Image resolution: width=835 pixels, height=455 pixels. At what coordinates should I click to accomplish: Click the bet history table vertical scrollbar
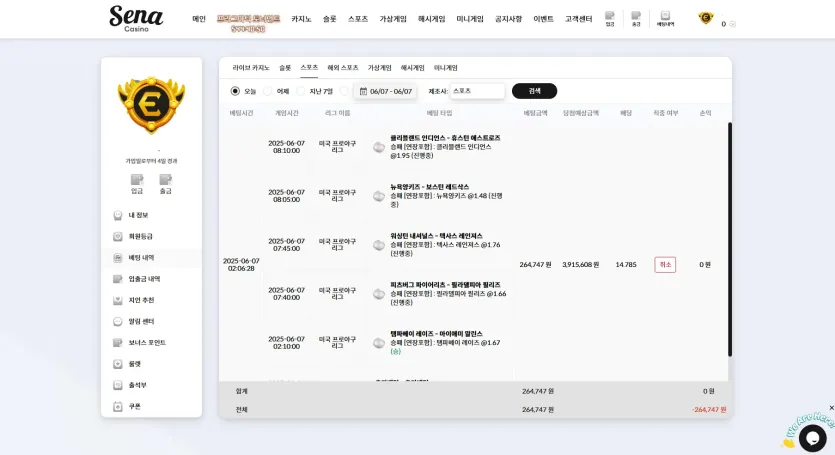pos(730,239)
